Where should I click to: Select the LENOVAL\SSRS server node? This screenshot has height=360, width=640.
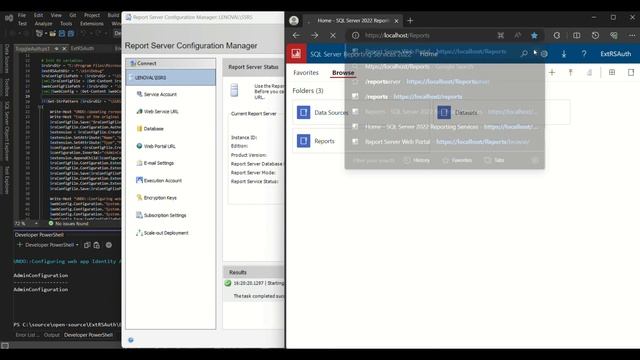[x=171, y=77]
